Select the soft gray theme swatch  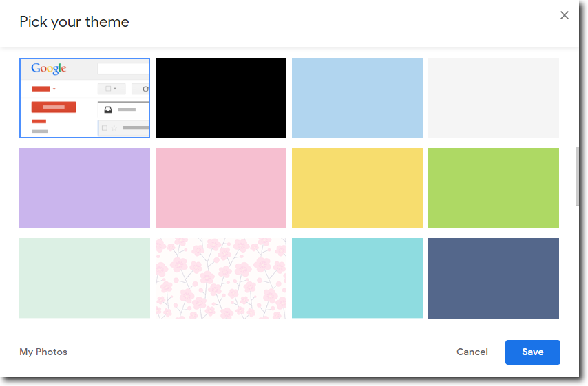point(493,98)
